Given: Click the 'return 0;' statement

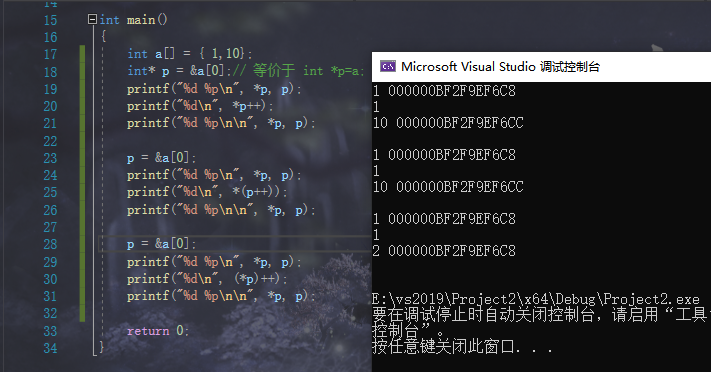Looking at the screenshot, I should pyautogui.click(x=157, y=331).
